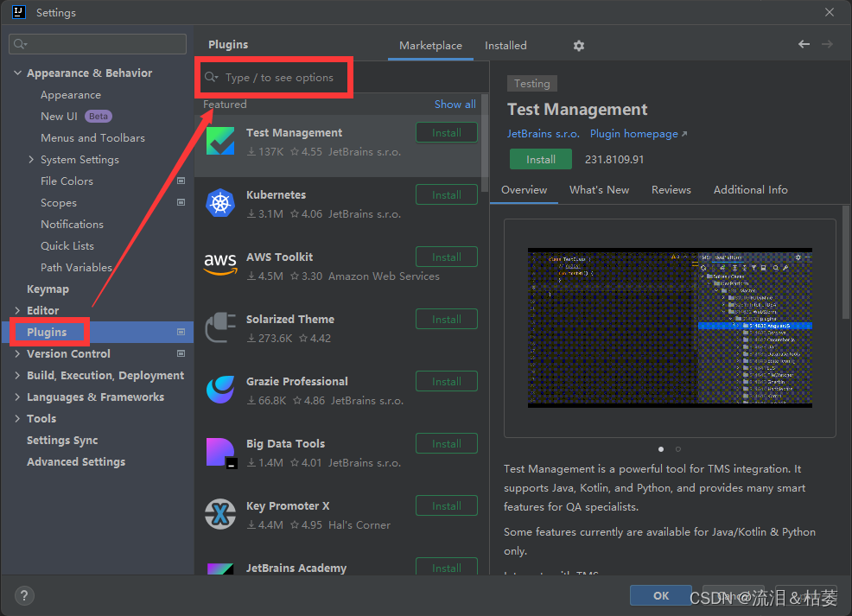
Task: Click the project-level icon beside Version Control
Action: (181, 353)
